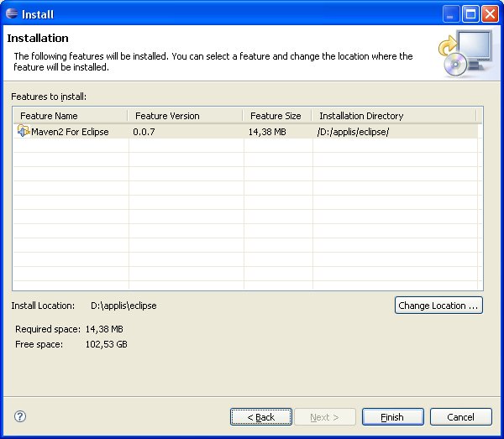Open help via question mark icon
504x439 pixels.
pos(21,416)
